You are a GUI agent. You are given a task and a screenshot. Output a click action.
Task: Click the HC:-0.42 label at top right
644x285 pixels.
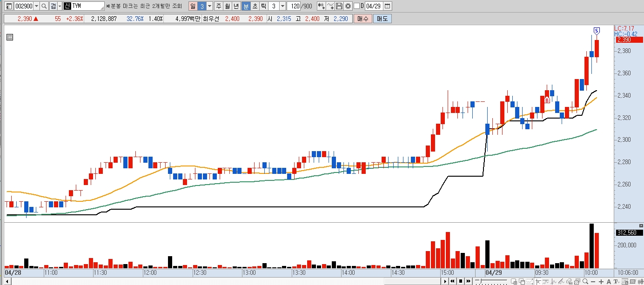[625, 34]
